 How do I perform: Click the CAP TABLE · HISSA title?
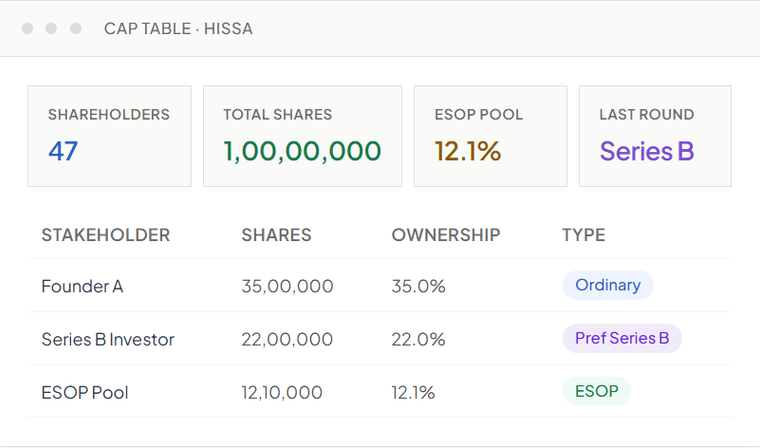click(178, 29)
